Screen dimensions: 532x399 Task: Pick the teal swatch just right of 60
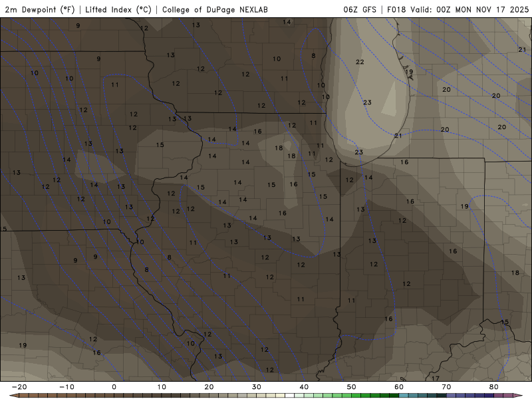pyautogui.click(x=404, y=396)
